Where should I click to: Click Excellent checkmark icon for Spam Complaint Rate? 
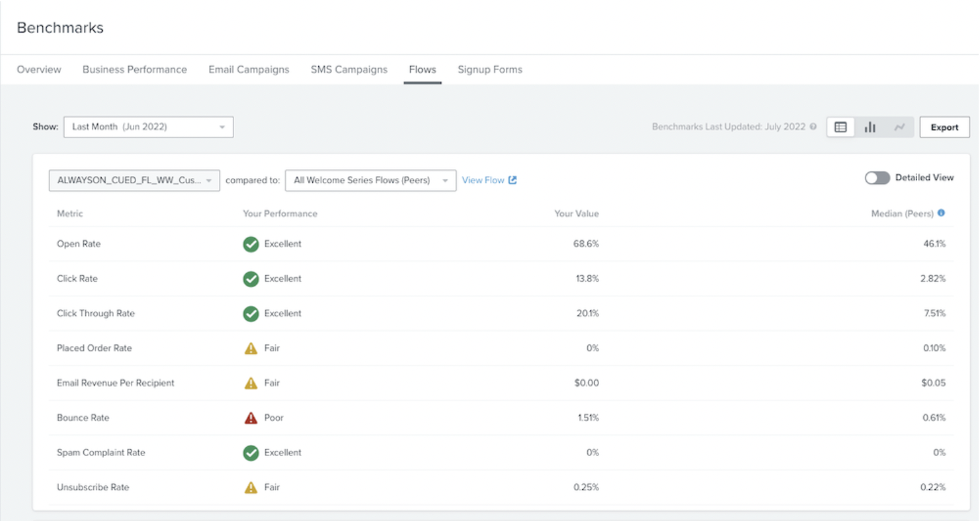251,453
